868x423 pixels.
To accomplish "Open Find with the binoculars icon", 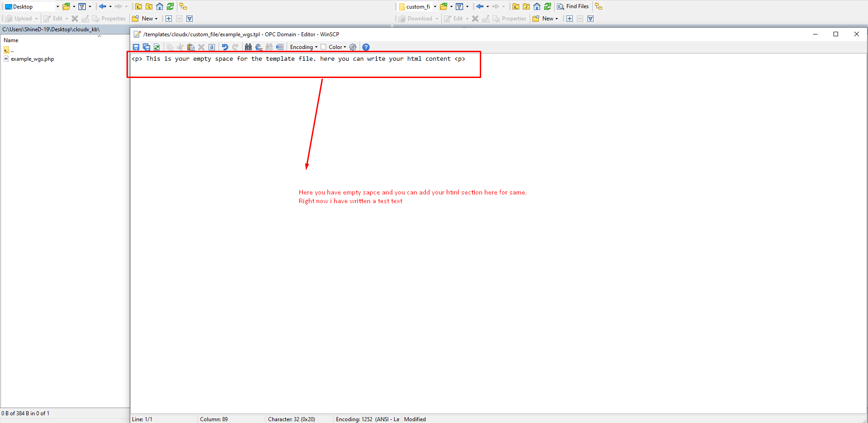I will (x=248, y=47).
